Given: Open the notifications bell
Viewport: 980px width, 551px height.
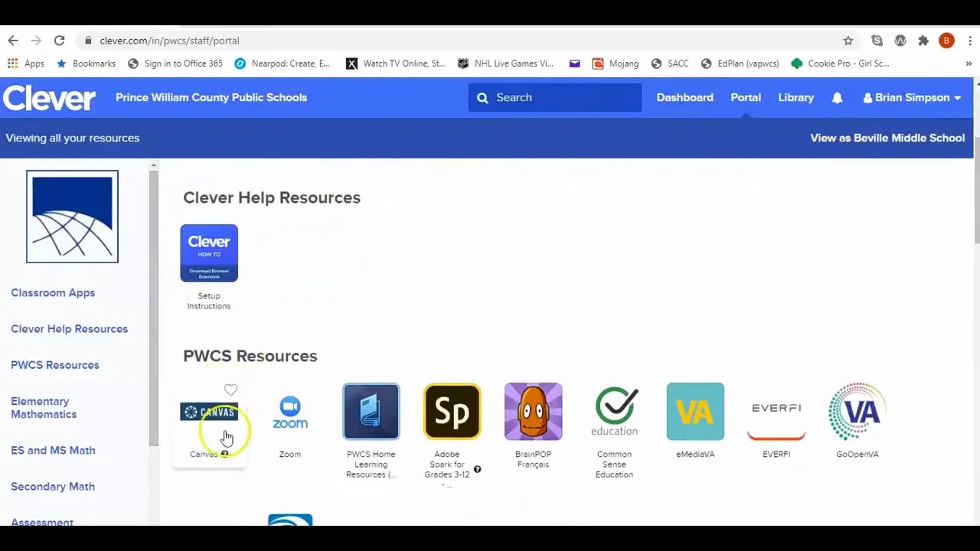Looking at the screenshot, I should coord(837,98).
